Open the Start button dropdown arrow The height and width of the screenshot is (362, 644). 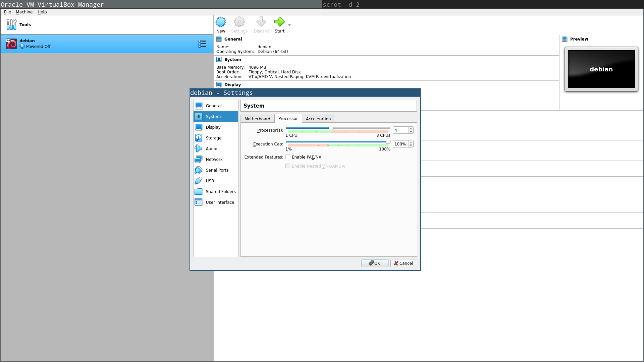click(289, 25)
